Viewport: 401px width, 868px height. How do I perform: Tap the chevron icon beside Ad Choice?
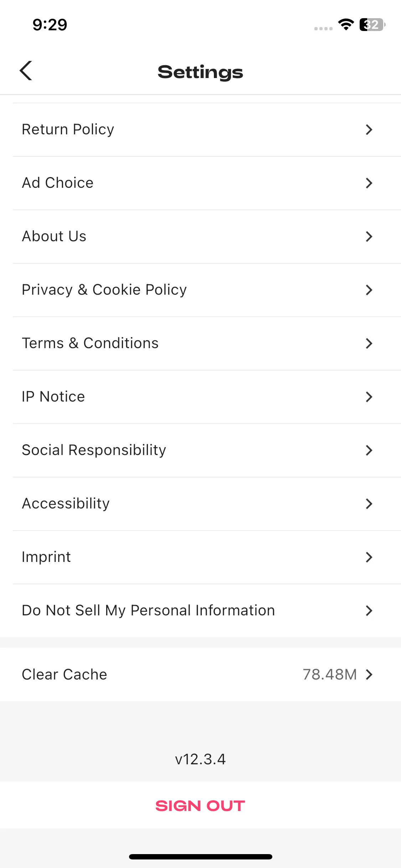coord(369,183)
